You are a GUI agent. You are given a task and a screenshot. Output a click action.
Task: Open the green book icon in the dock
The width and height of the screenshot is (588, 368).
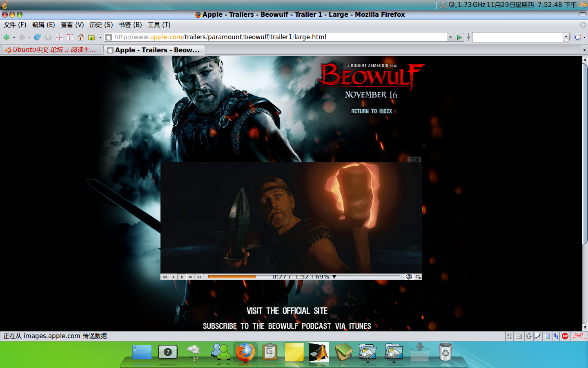coord(343,352)
